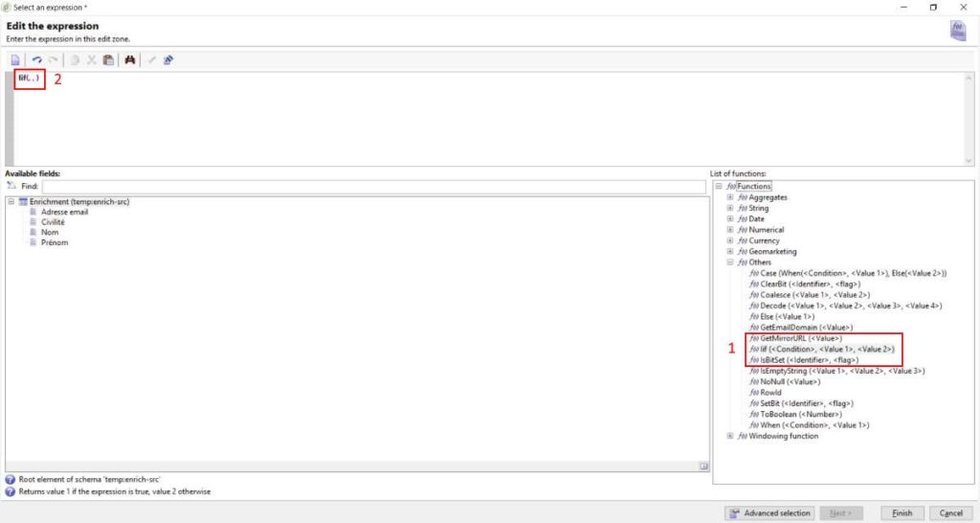Click the Find filter icon beside Available fields
The image size is (980, 523).
tap(11, 186)
